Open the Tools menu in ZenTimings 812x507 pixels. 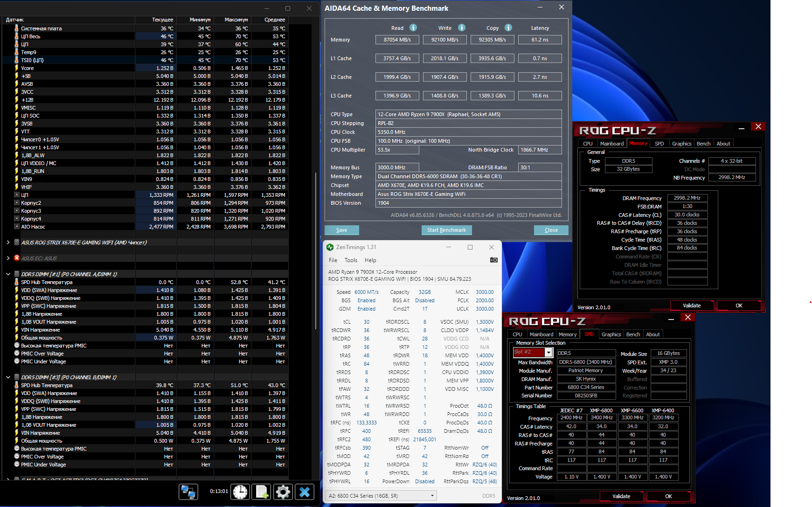[351, 260]
